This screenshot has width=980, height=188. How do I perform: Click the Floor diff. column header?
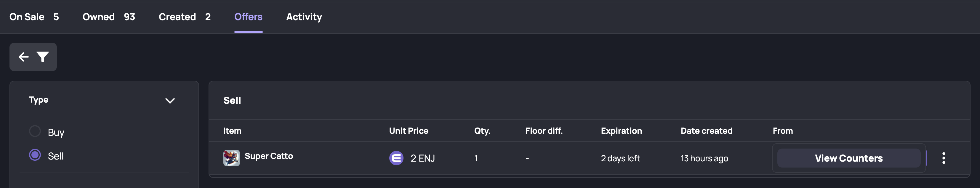click(x=544, y=131)
